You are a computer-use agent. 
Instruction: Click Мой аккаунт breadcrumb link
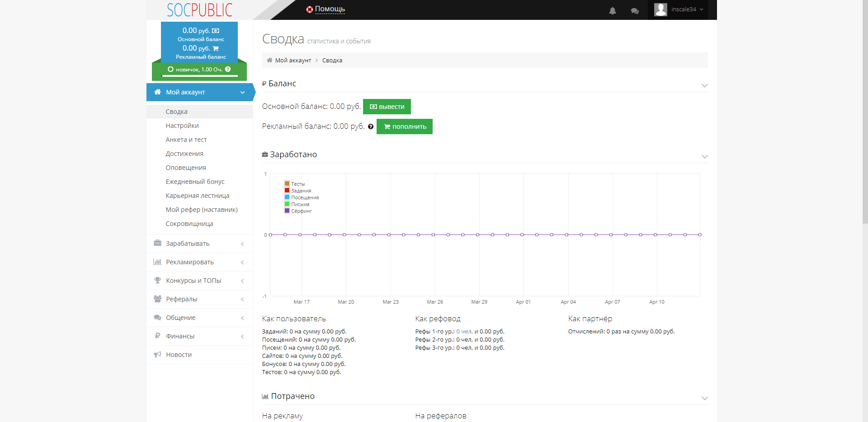point(293,60)
